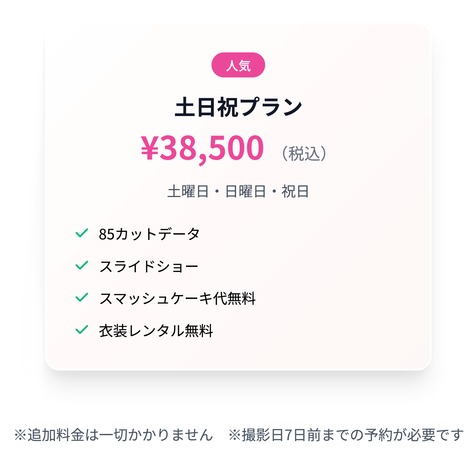Viewport: 476px width, 461px height.
Task: Click the 衣装レンタル無料 feature text
Action: (156, 331)
